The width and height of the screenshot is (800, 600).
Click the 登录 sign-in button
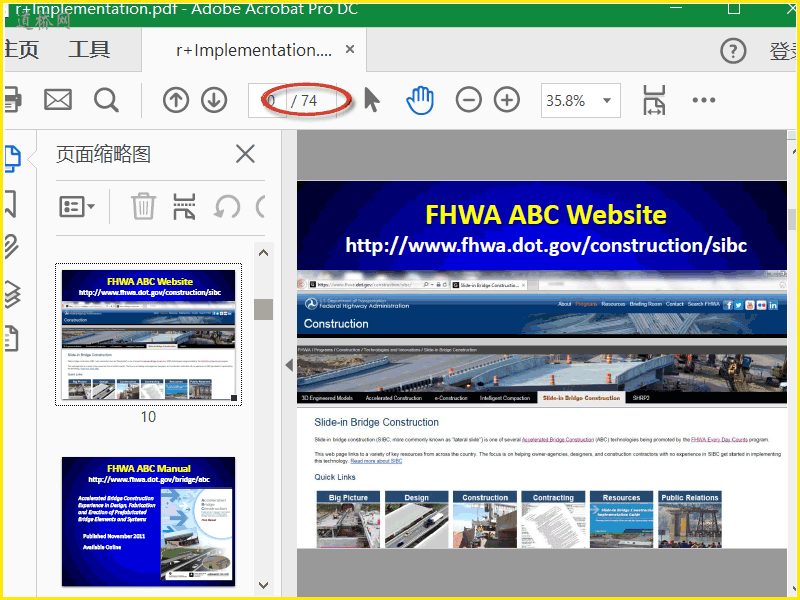783,51
